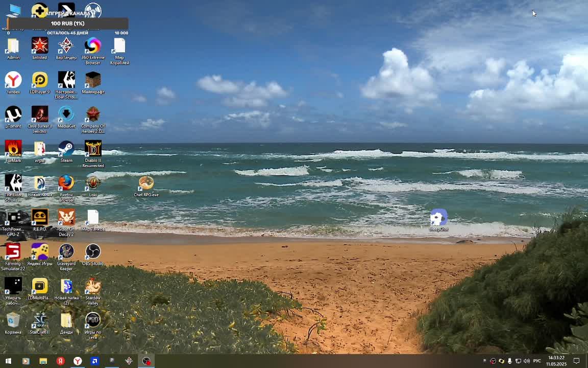Launch the 360 Extreme Browser shortcut
The height and width of the screenshot is (368, 588).
pyautogui.click(x=93, y=47)
